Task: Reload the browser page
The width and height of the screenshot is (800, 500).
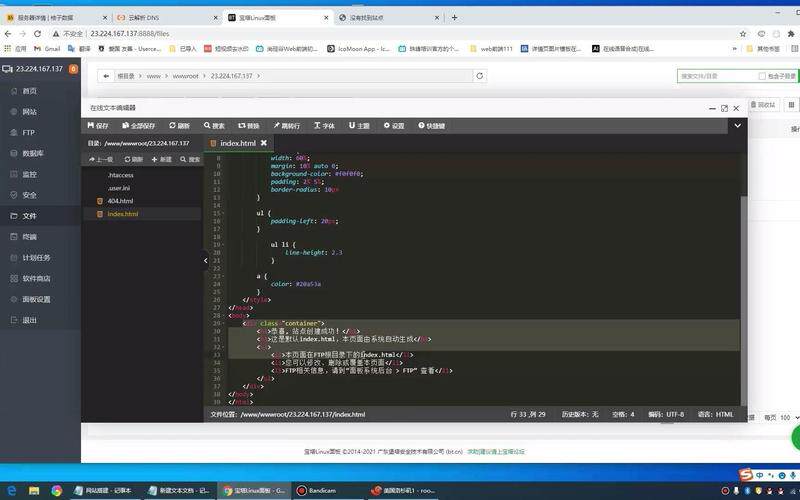Action: click(x=37, y=34)
